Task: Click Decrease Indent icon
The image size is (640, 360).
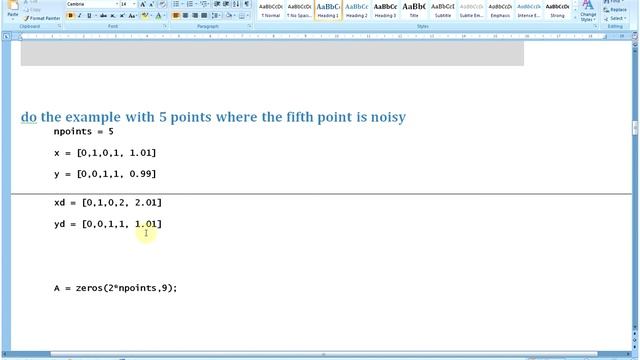Action: coord(217,4)
